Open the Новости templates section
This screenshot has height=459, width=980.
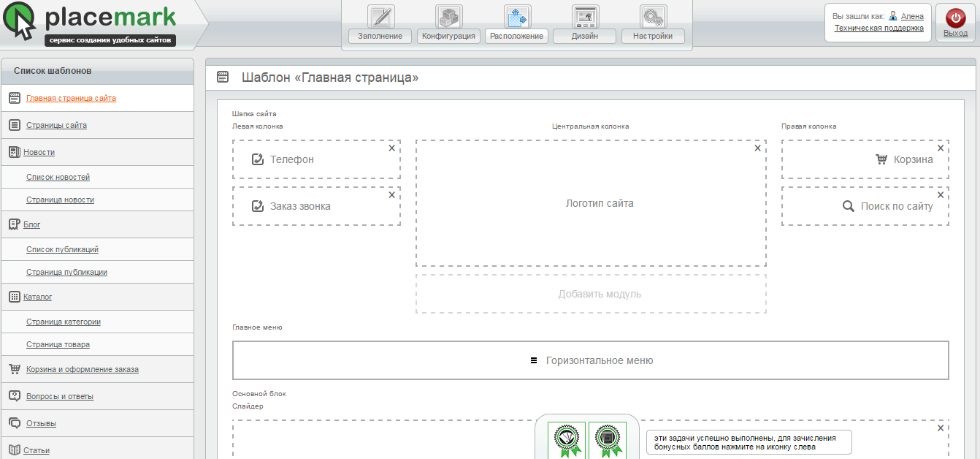[x=39, y=153]
